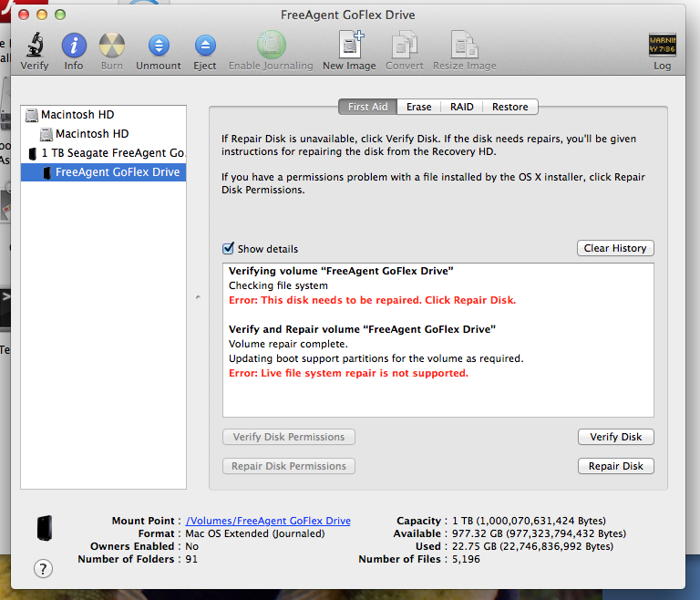Select the FreeAgent GoFlex Drive volume

103,172
